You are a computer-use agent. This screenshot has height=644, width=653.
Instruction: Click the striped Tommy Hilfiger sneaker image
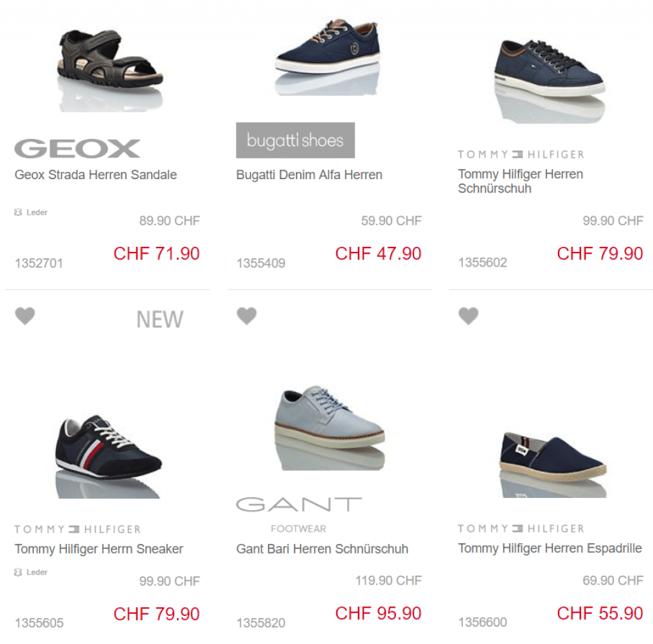click(108, 456)
